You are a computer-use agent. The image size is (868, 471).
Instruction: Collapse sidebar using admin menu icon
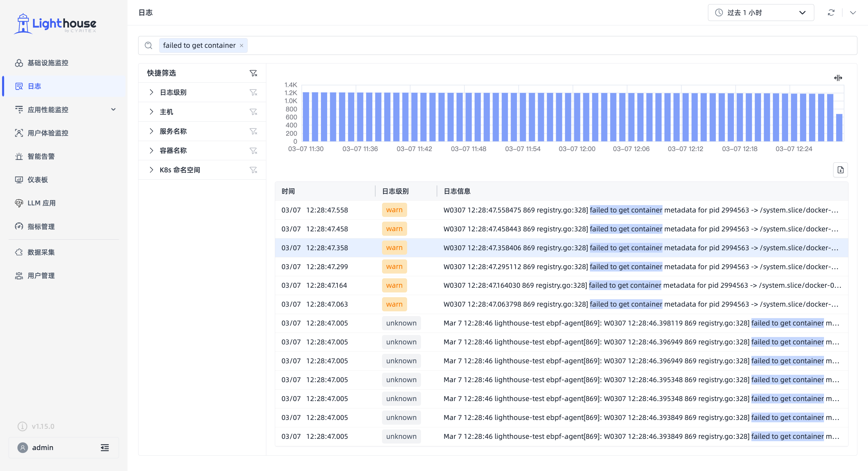(105, 447)
